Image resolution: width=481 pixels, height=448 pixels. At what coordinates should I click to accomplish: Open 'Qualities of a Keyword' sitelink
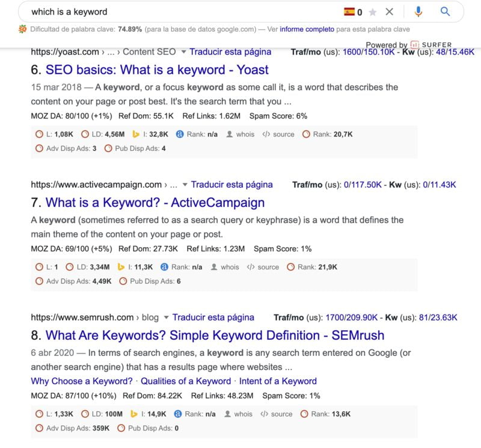click(x=186, y=381)
